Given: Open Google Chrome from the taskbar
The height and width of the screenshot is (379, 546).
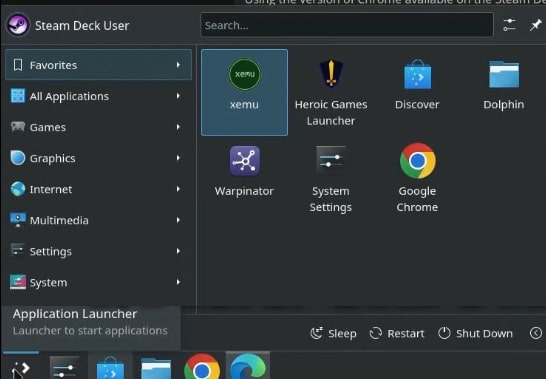Looking at the screenshot, I should click(202, 367).
